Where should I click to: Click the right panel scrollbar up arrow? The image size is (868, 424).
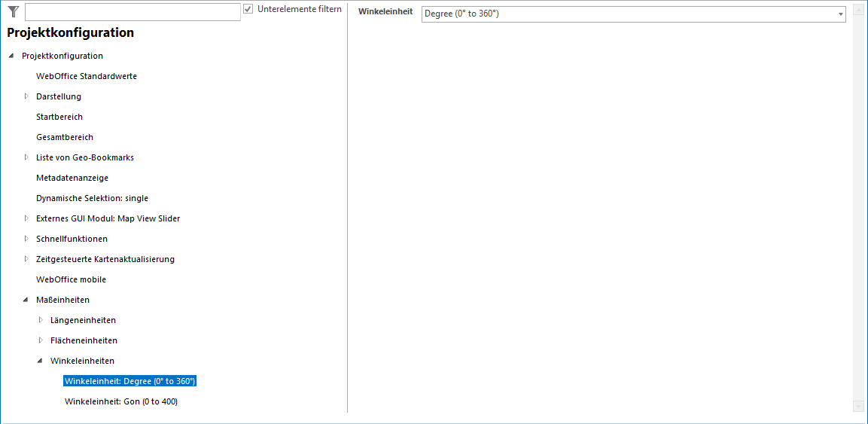[857, 9]
